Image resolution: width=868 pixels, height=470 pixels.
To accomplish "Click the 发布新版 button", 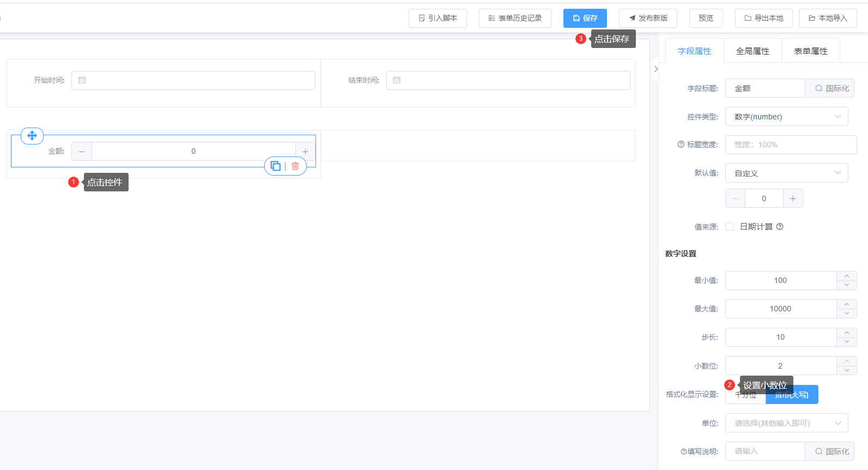I will [648, 18].
